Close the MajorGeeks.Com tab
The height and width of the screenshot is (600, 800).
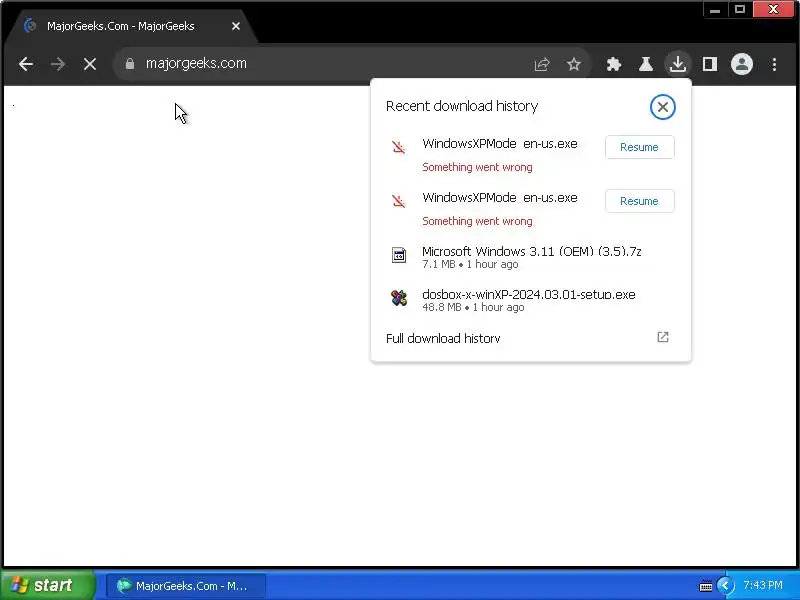click(x=236, y=26)
